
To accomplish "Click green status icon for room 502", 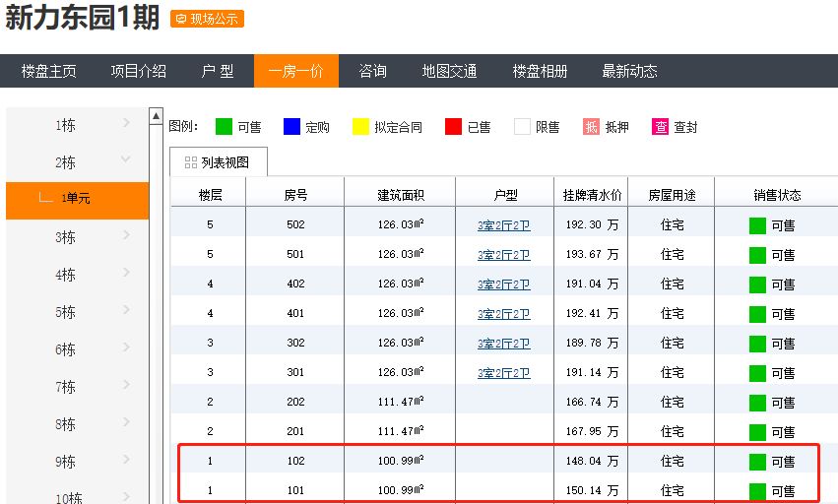I will pos(757,225).
